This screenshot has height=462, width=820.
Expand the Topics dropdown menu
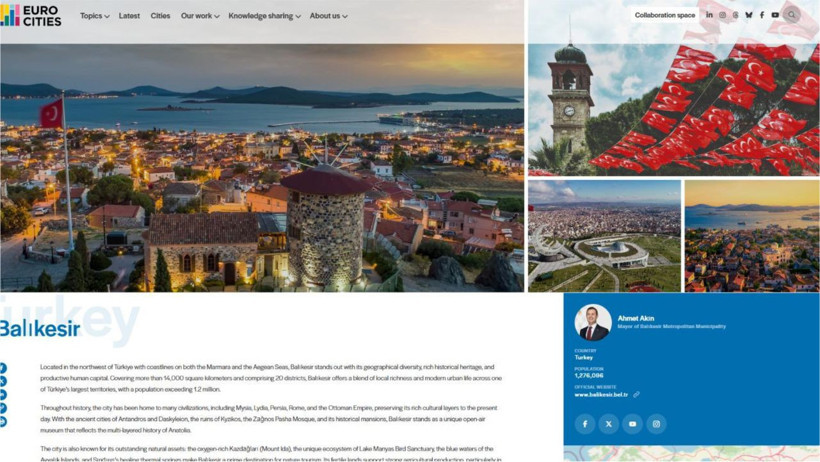[x=94, y=16]
